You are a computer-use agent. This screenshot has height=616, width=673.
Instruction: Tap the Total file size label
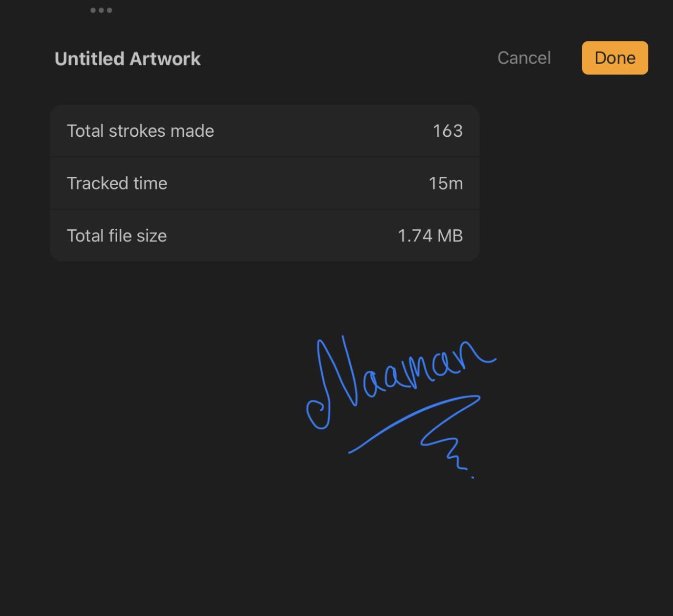point(117,236)
